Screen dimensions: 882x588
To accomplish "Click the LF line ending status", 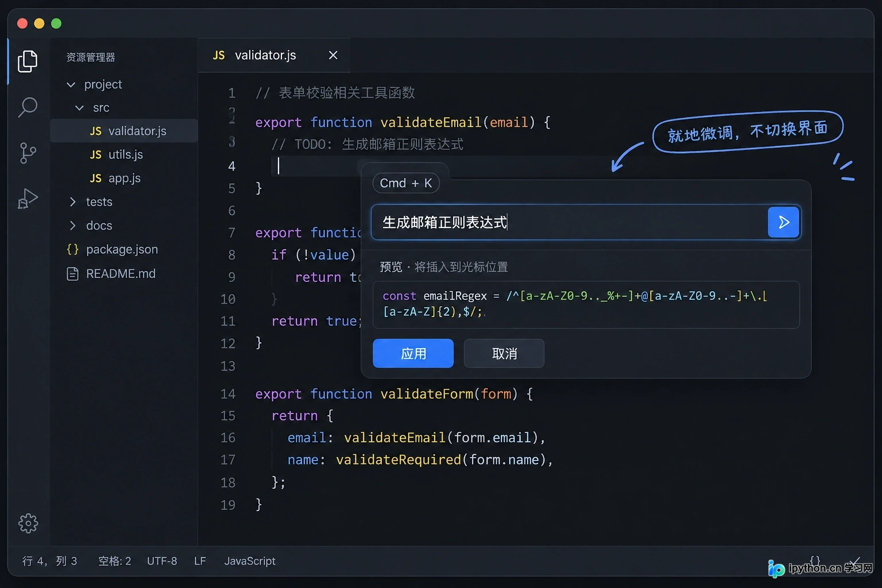I will [x=200, y=561].
